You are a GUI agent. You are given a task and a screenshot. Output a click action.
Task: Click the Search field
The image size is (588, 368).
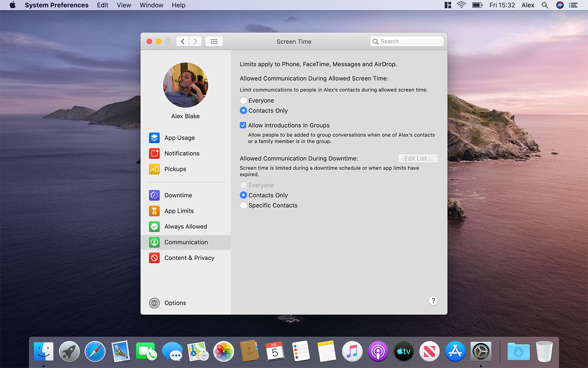(x=407, y=42)
